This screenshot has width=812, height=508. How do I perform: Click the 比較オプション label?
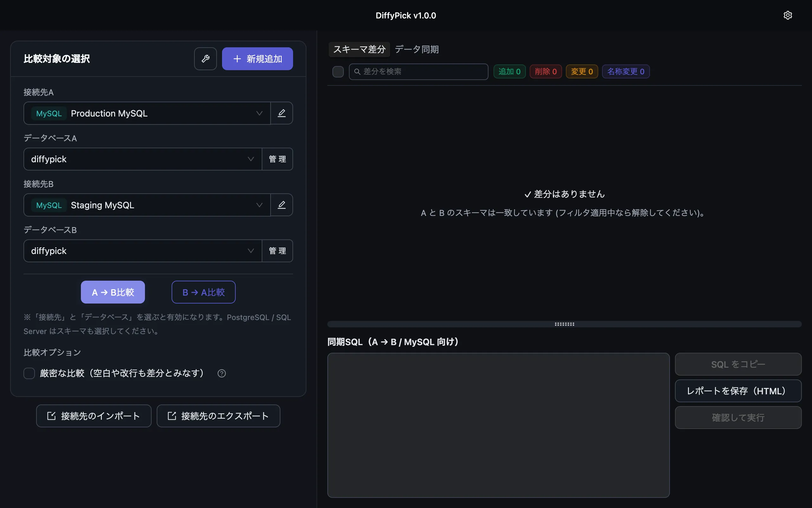52,352
